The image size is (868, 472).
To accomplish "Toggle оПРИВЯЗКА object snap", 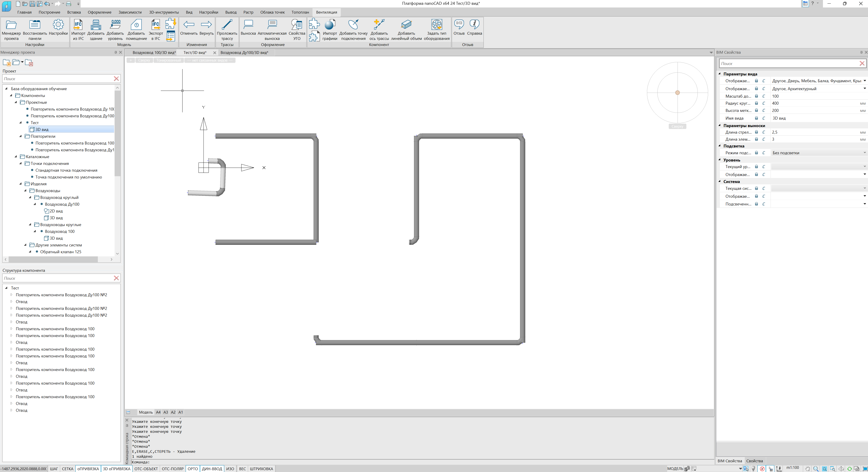I will [x=88, y=469].
